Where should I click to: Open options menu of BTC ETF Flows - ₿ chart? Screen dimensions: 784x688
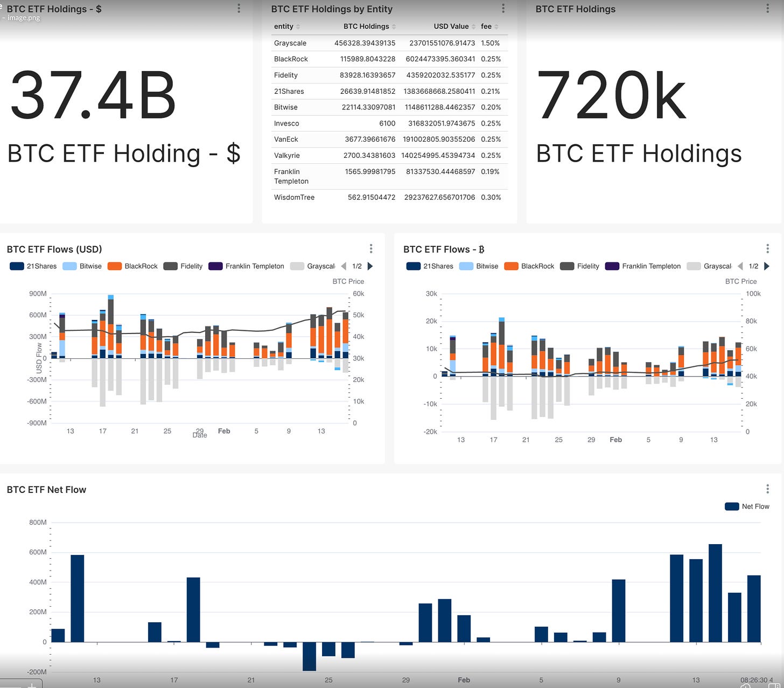coord(767,248)
